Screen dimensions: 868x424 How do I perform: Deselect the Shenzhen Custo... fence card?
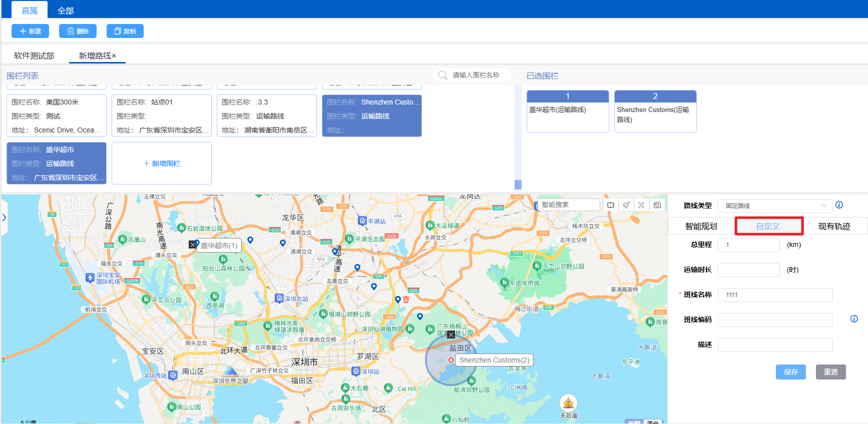372,115
